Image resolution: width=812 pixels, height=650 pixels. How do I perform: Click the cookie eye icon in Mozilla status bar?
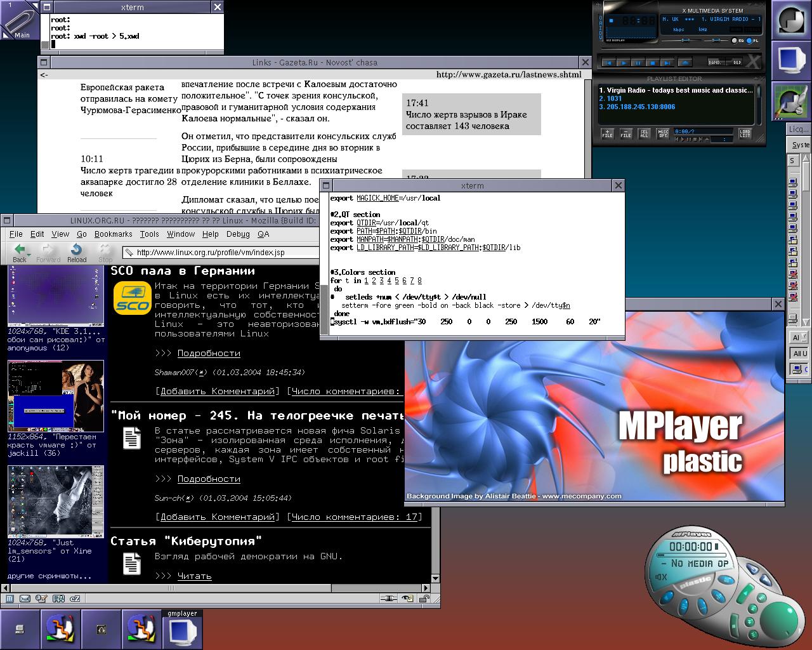click(408, 598)
